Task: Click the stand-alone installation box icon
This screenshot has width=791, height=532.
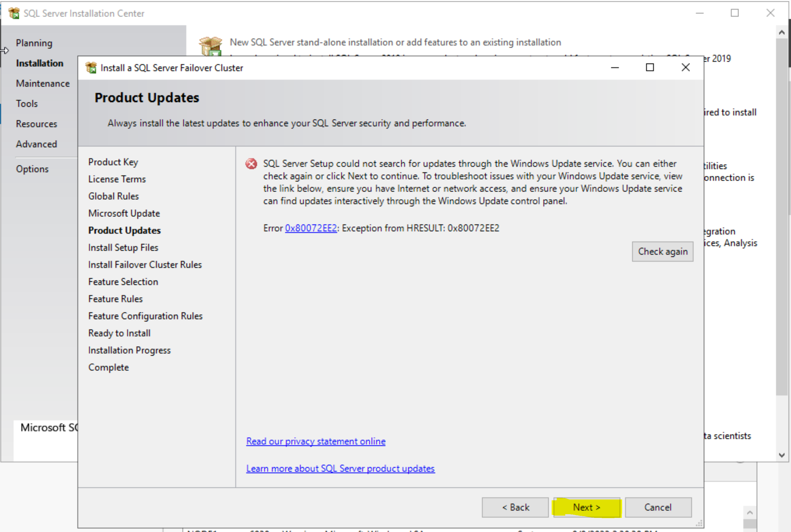Action: point(210,46)
